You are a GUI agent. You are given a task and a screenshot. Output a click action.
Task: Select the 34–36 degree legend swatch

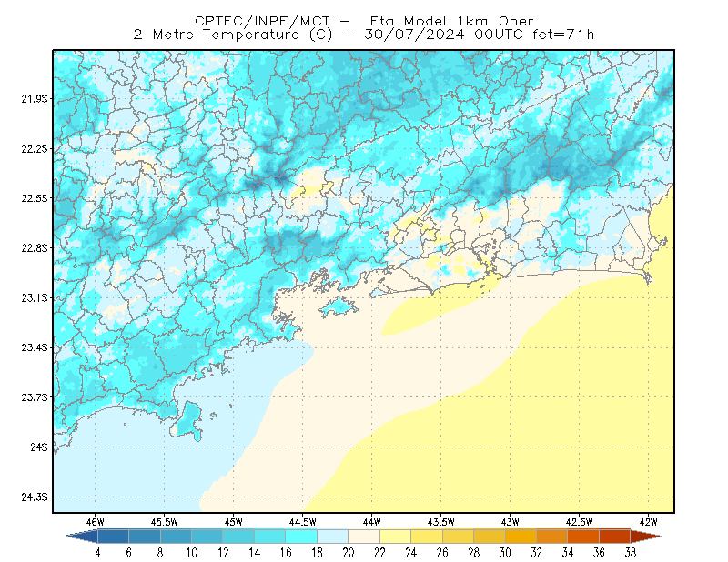click(583, 537)
